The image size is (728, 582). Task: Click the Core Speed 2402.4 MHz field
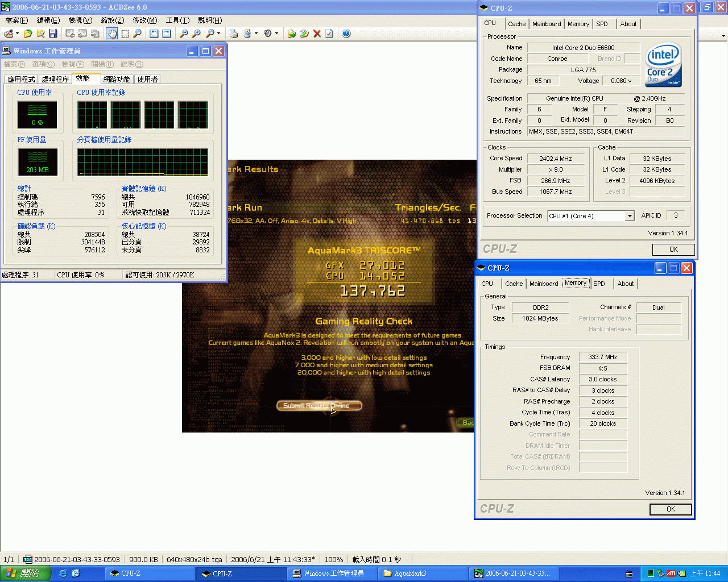tap(556, 159)
